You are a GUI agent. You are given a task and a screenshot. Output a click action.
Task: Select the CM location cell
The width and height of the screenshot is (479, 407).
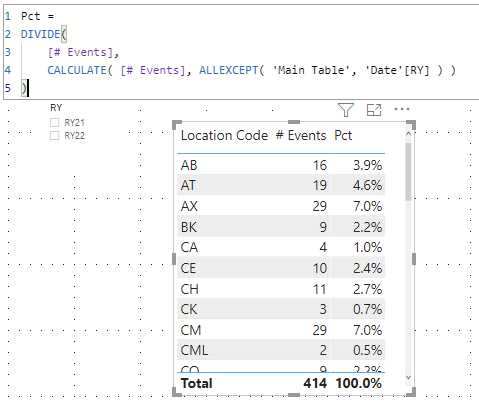click(x=191, y=330)
